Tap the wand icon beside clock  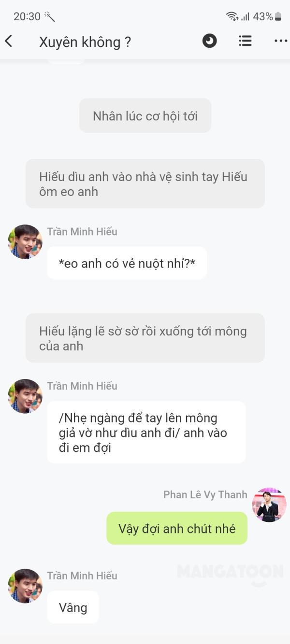(x=49, y=16)
